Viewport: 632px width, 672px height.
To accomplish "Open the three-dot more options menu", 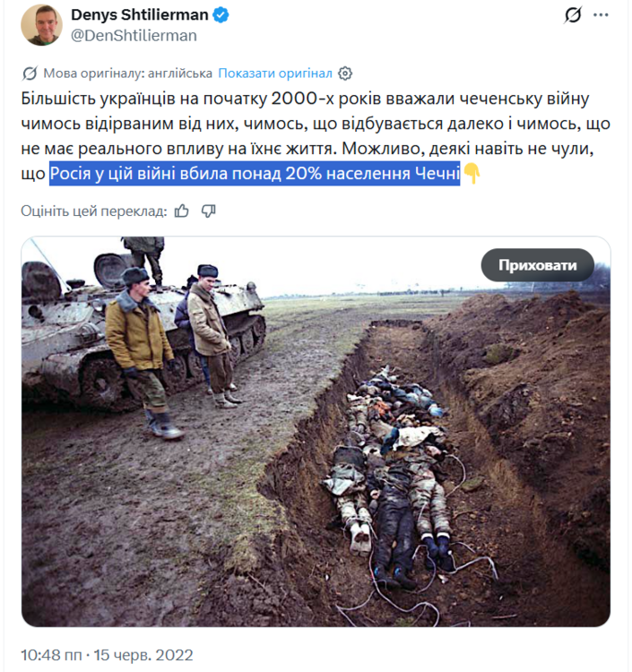I will click(601, 15).
